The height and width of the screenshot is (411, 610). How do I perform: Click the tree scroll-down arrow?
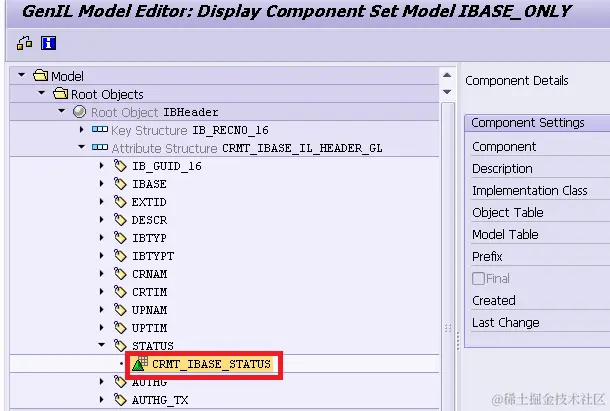(447, 92)
